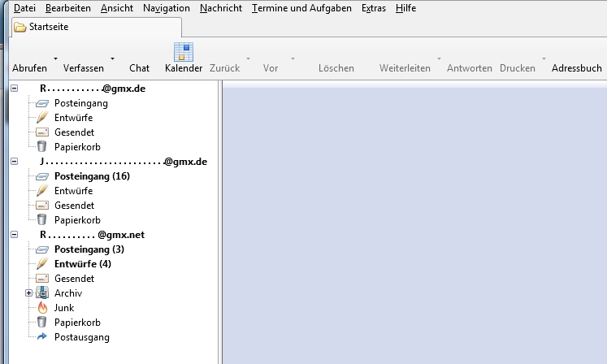Open the Extras menu
The image size is (607, 364).
[x=374, y=8]
